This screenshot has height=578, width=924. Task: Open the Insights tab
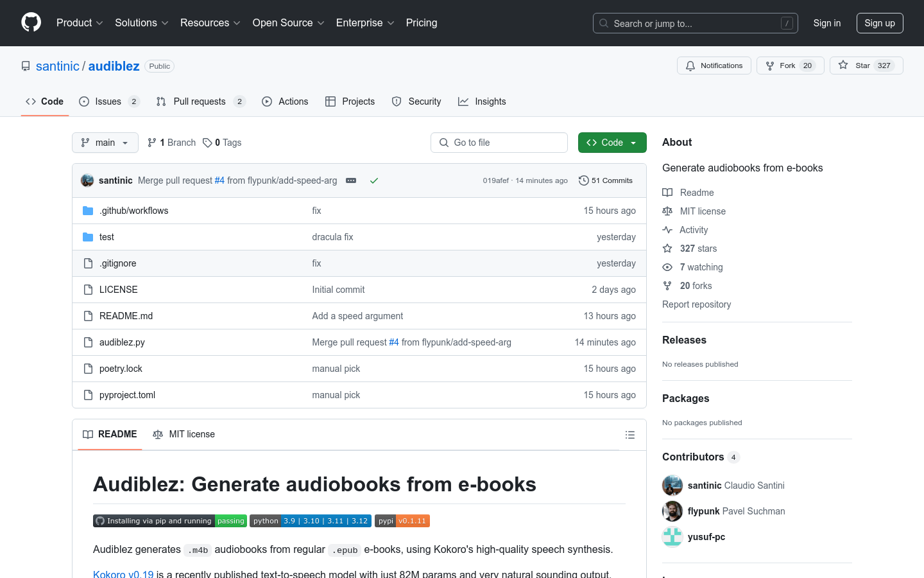point(482,101)
